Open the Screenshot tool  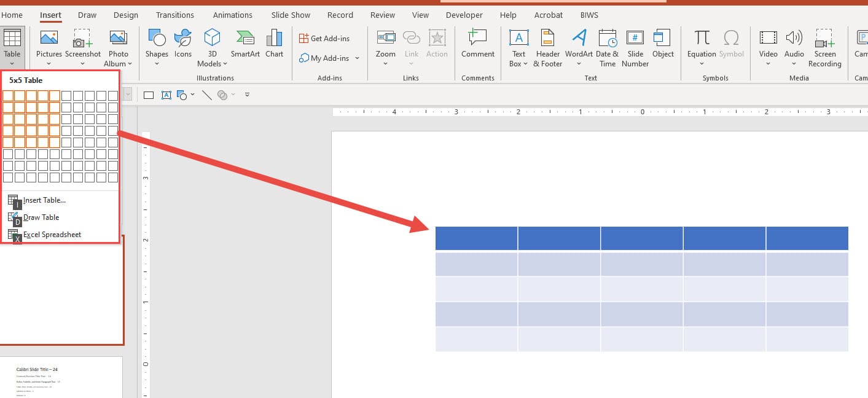[83, 44]
